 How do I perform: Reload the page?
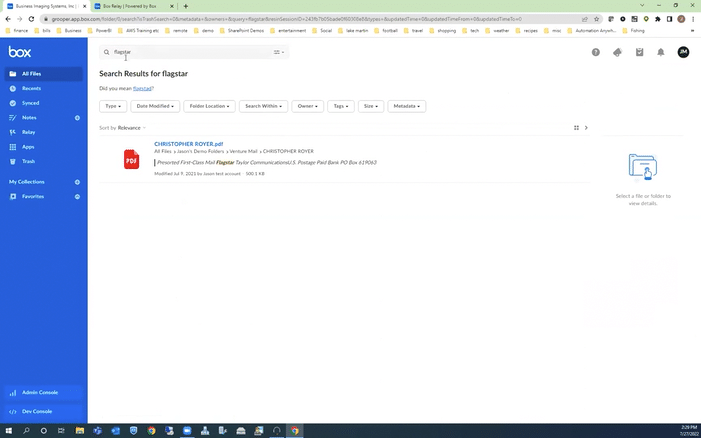pos(31,19)
